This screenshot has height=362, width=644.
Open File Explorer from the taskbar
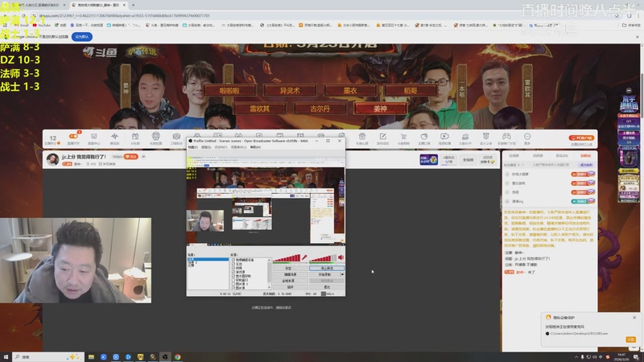tap(91, 357)
